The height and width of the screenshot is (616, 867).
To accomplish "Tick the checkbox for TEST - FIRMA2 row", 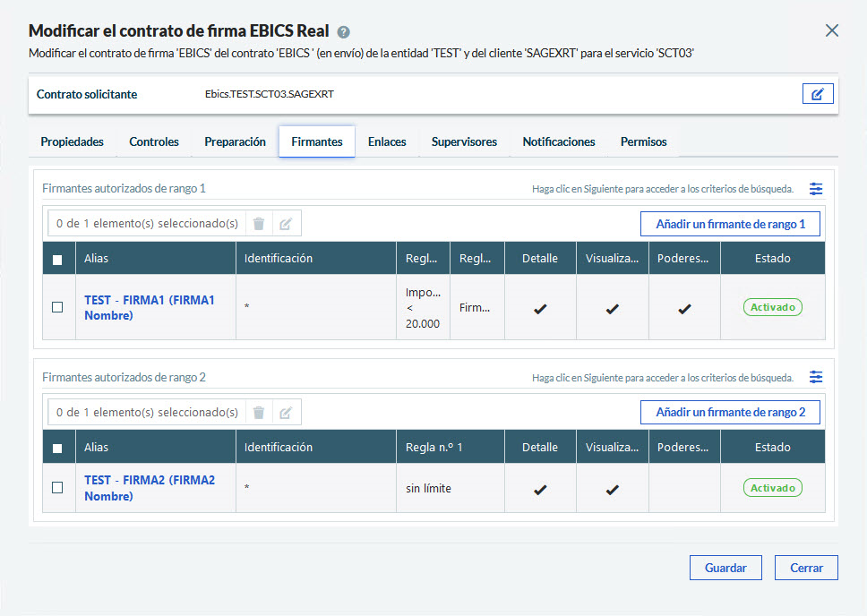I will [x=57, y=488].
